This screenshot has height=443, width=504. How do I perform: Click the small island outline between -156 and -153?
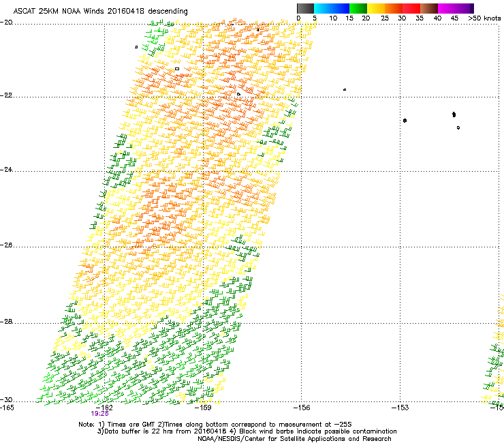[345, 89]
